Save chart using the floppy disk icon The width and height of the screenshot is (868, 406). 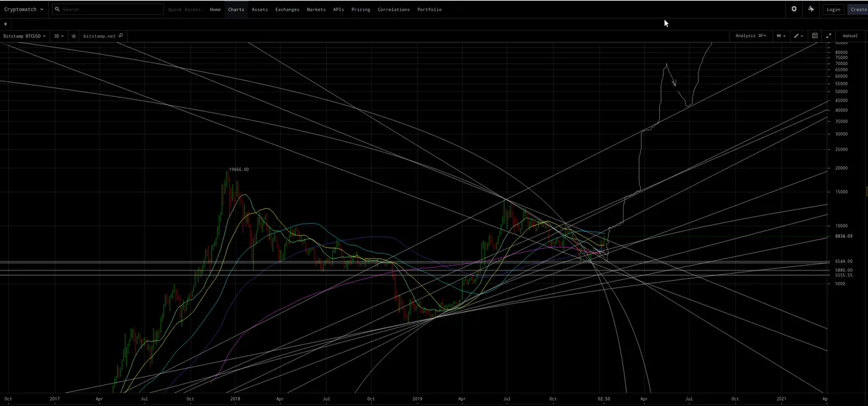point(814,36)
